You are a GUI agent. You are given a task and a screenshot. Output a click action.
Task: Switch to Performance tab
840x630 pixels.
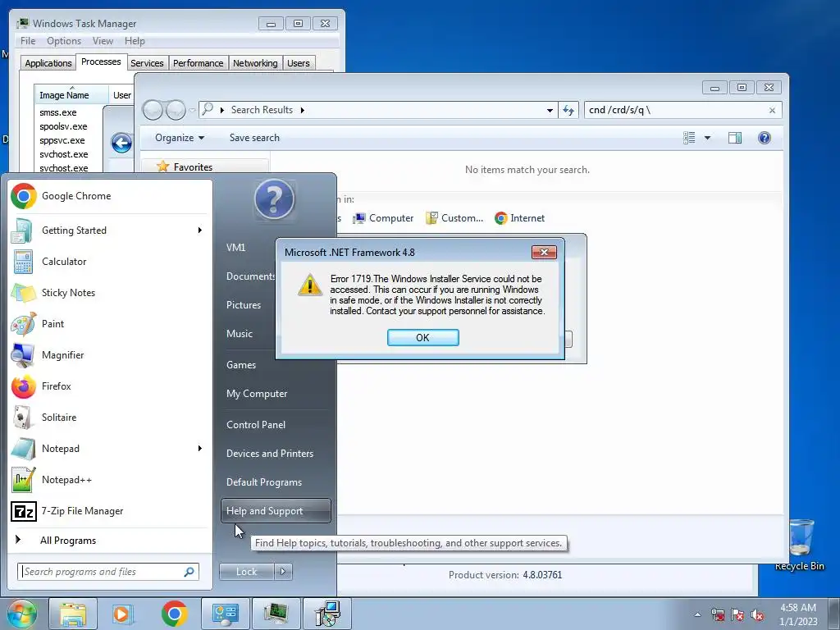pos(199,63)
